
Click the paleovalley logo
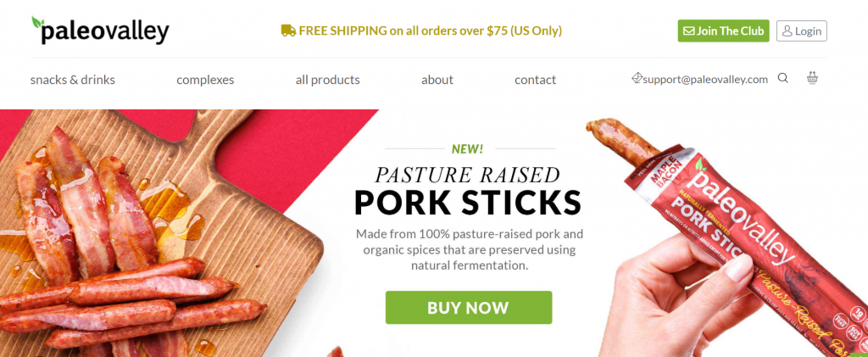tap(100, 31)
